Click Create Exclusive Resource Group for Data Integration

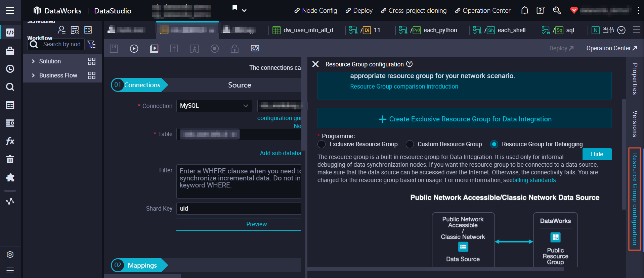tap(465, 119)
